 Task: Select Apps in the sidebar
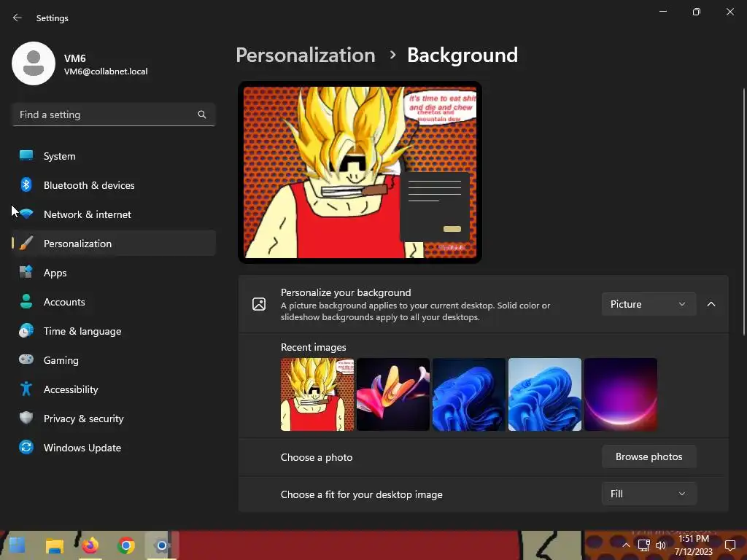coord(114,273)
